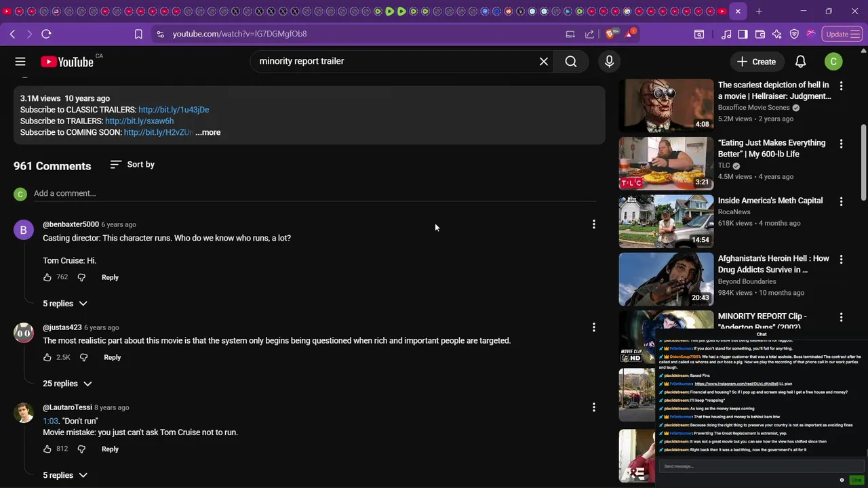Viewport: 868px width, 488px height.
Task: Dislike the @justas423 comment
Action: [x=84, y=357]
